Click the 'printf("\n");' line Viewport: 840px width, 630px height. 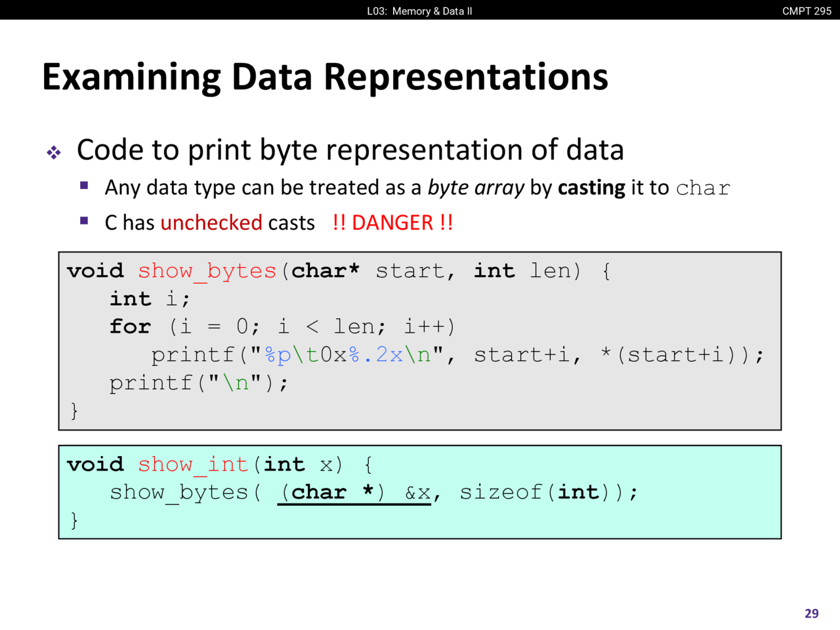(x=198, y=383)
